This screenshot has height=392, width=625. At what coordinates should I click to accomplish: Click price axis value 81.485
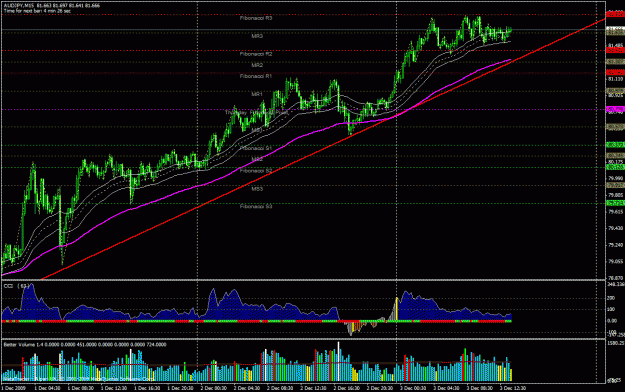[615, 45]
